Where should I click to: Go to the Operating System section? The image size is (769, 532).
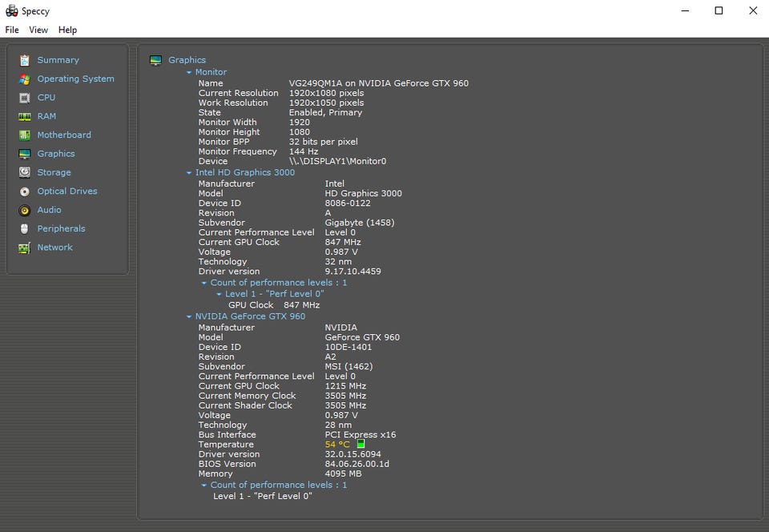[x=75, y=79]
